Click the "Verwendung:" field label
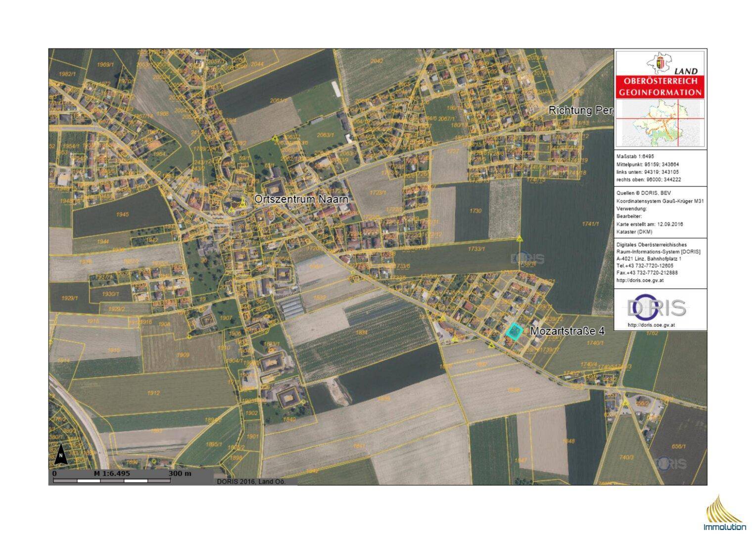Image resolution: width=756 pixels, height=534 pixels. [x=631, y=209]
